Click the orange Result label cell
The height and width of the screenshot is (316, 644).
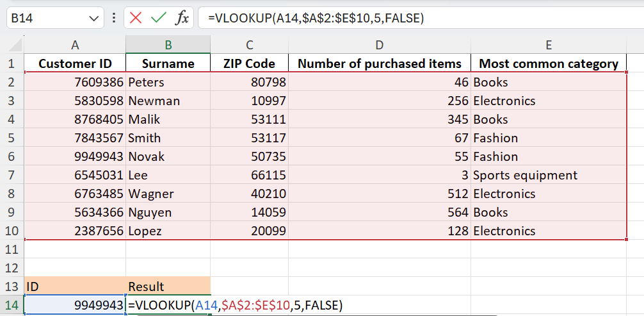pyautogui.click(x=168, y=287)
